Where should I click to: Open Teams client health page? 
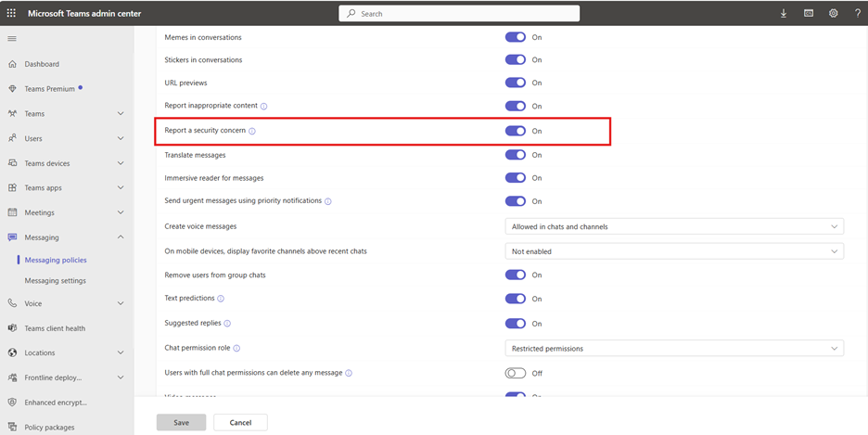coord(55,328)
